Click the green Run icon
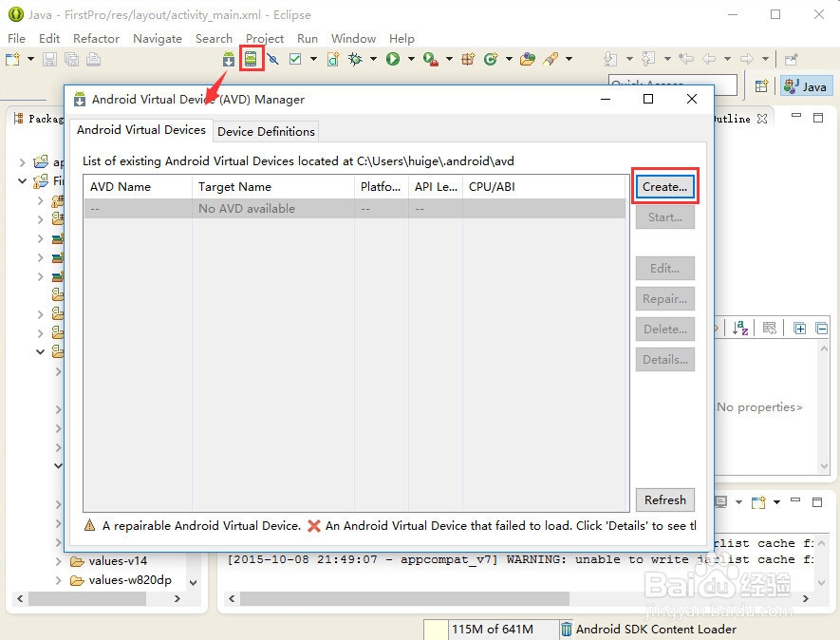Viewport: 840px width, 640px height. (x=393, y=59)
